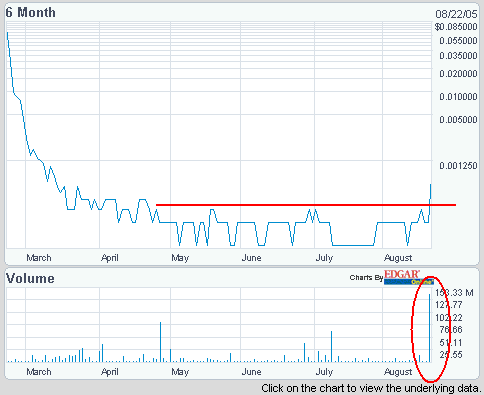The image size is (484, 395).
Task: Click the date label 08/22/05
Action: tap(456, 14)
